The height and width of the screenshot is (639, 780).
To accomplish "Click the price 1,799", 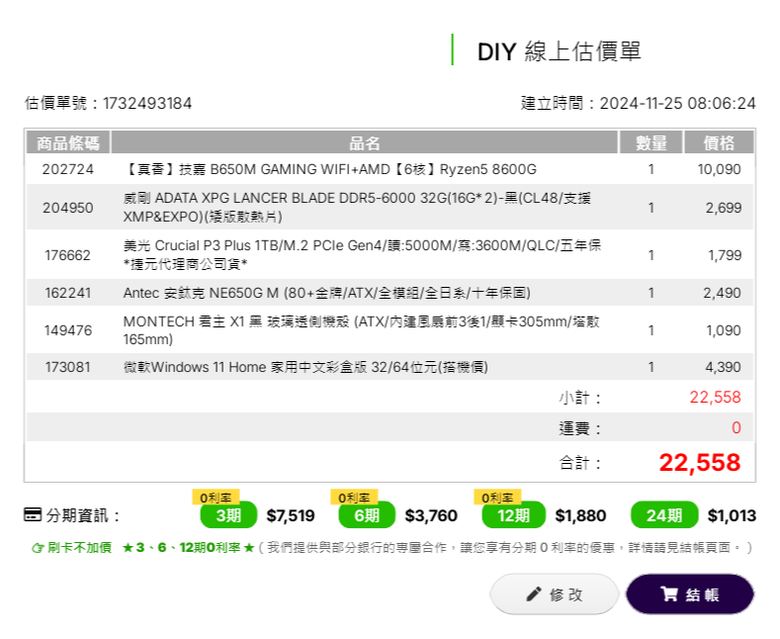I will (725, 255).
